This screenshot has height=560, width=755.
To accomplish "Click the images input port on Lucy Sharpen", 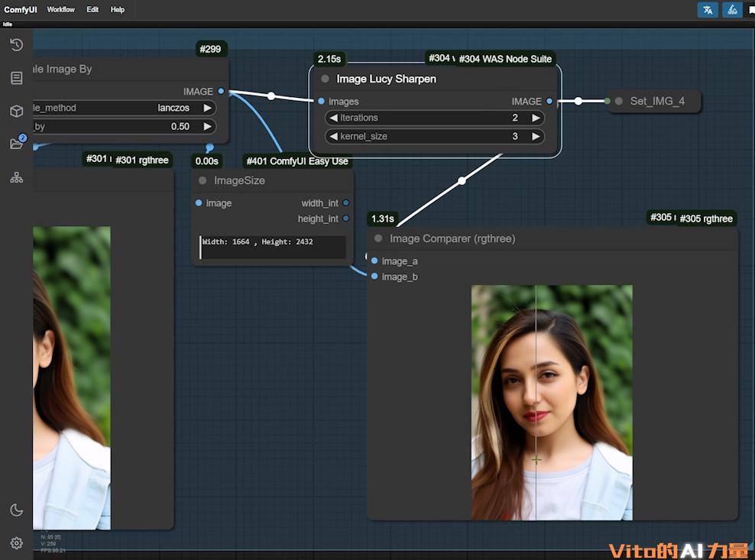I will 321,101.
